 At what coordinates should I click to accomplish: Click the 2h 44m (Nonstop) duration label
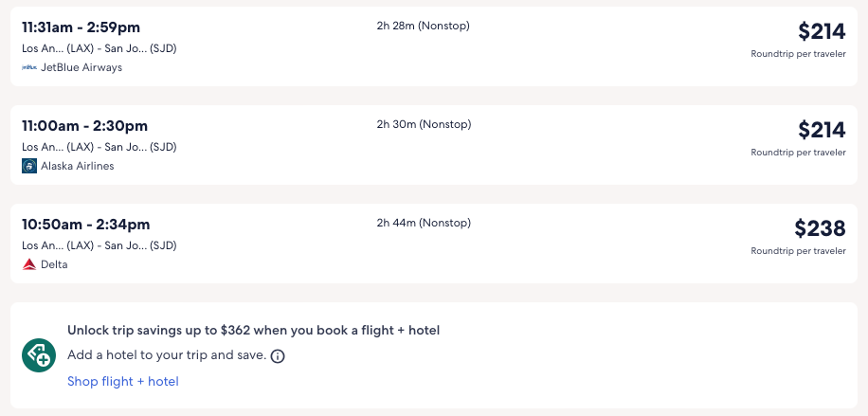coord(424,223)
